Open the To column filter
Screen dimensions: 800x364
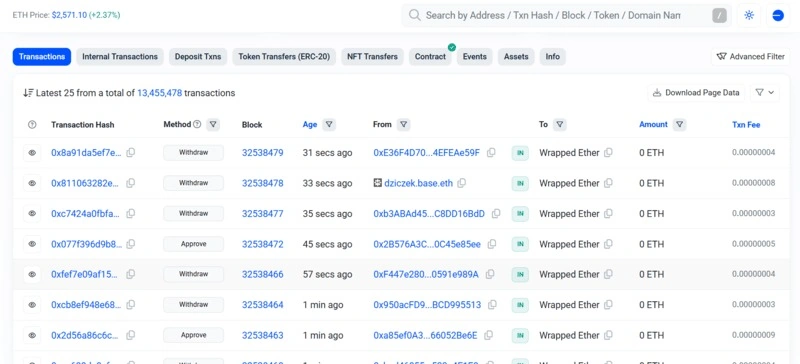pos(560,125)
